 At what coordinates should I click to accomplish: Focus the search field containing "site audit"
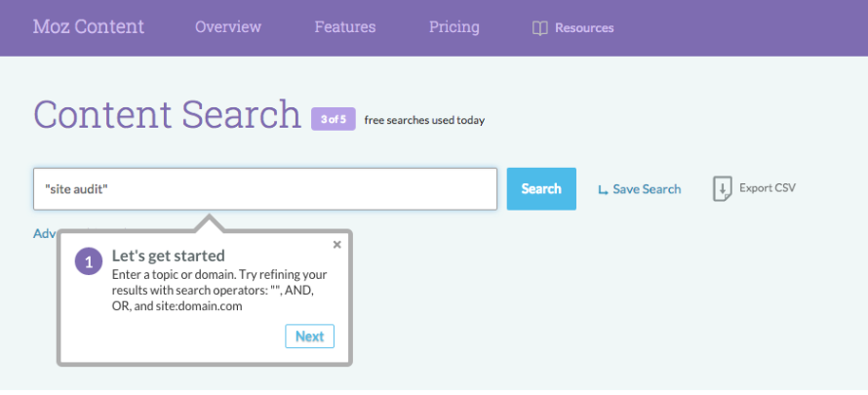click(x=264, y=189)
